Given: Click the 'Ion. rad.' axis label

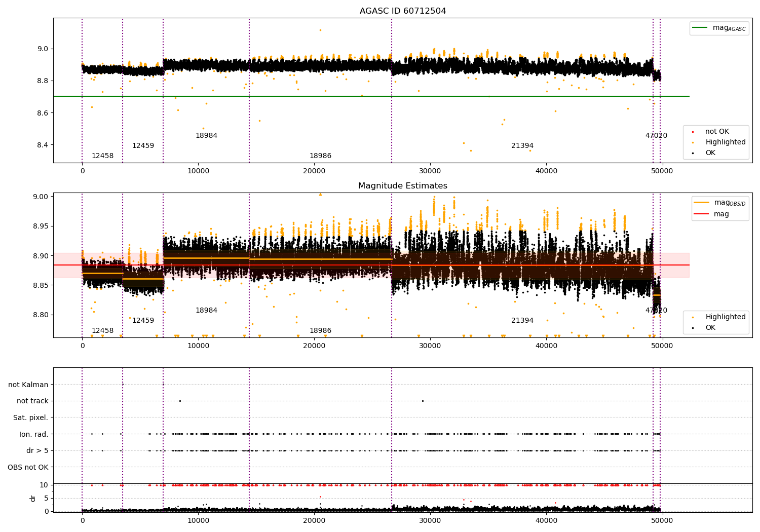Looking at the screenshot, I should point(34,434).
